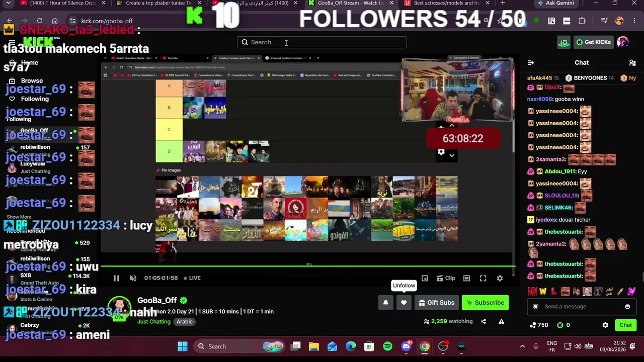Switch to Create a top zbaber tunise tab
This screenshot has height=362, width=644.
point(159,3)
